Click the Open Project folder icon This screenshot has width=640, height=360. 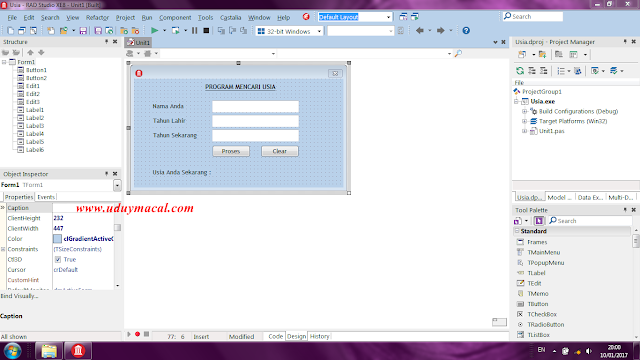pos(64,31)
